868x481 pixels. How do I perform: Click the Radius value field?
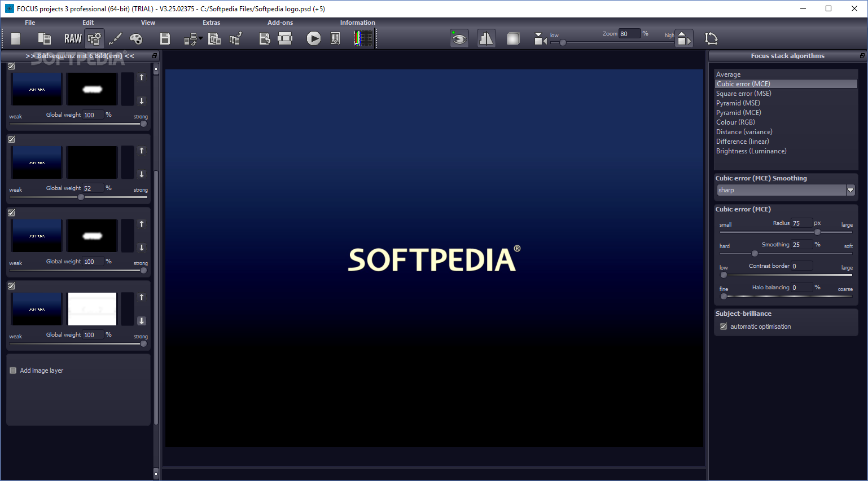802,223
